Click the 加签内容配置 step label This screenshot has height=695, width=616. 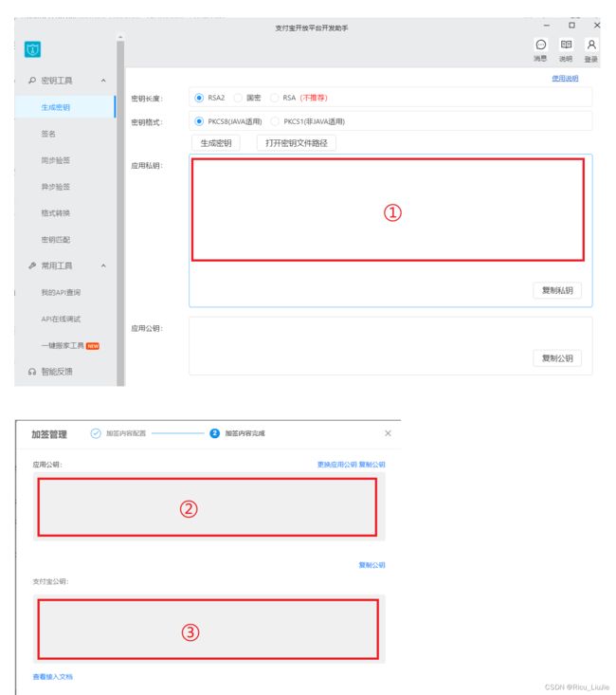coord(126,433)
